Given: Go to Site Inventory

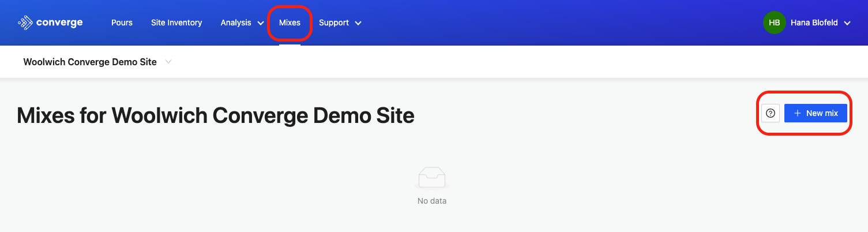Looking at the screenshot, I should pyautogui.click(x=176, y=23).
